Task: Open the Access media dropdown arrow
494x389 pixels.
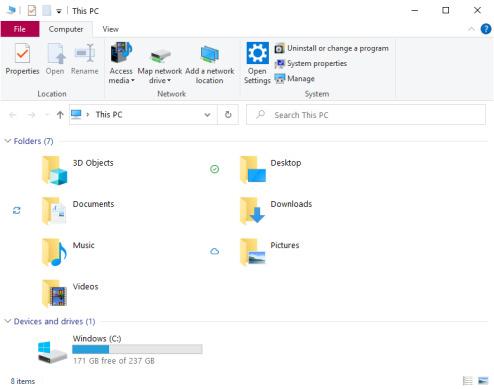Action: 133,81
